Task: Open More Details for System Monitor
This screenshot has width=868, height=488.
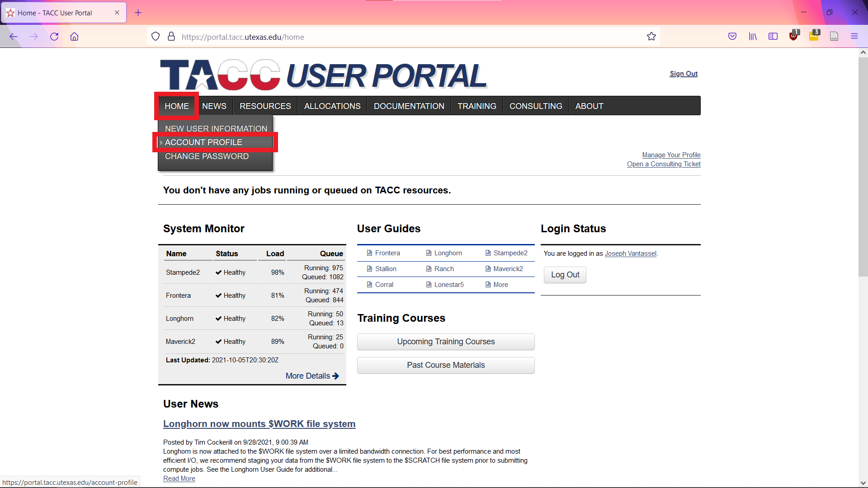Action: pyautogui.click(x=312, y=376)
